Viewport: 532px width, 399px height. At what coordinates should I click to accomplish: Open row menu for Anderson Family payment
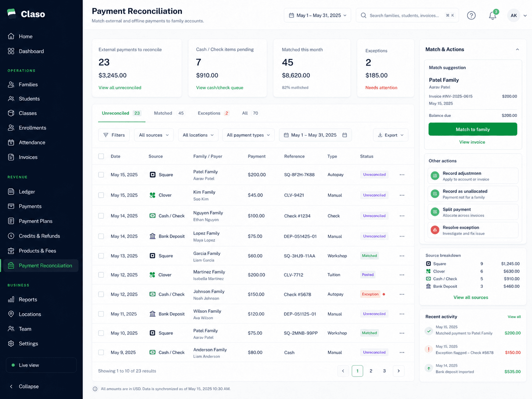coord(402,352)
